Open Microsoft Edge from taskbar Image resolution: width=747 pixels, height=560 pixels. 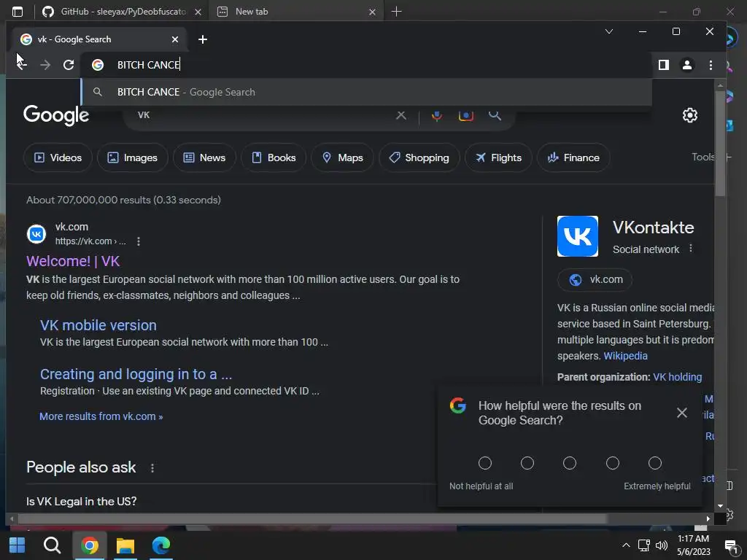161,545
